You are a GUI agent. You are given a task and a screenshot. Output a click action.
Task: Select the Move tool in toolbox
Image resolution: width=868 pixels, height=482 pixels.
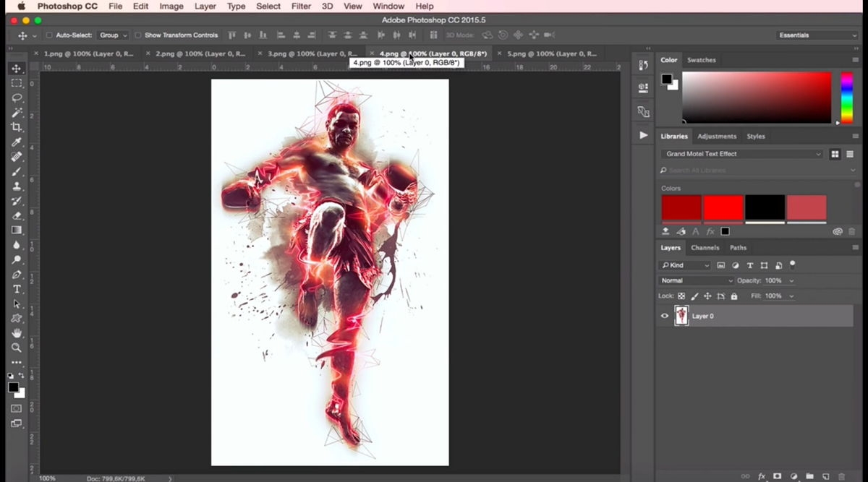(x=16, y=69)
